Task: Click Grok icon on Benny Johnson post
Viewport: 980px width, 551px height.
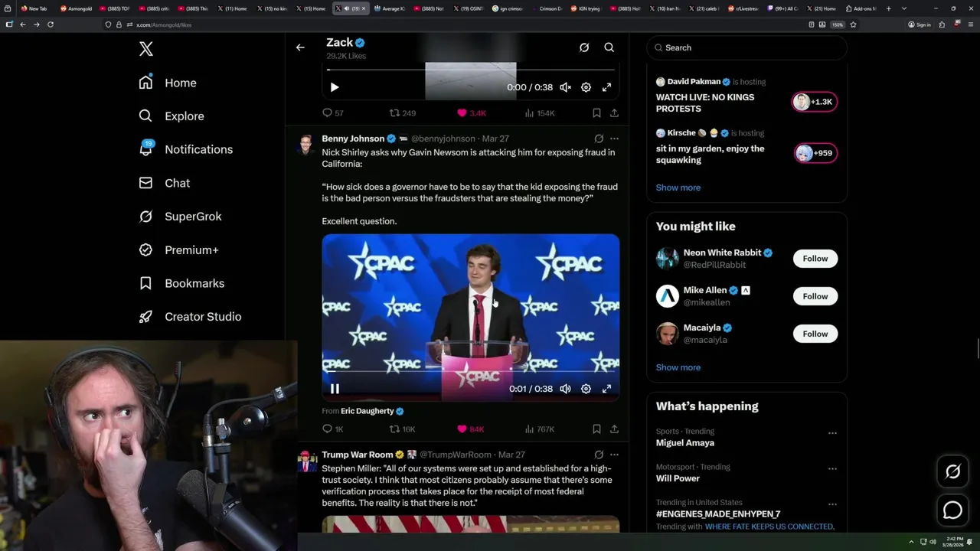Action: [x=599, y=139]
